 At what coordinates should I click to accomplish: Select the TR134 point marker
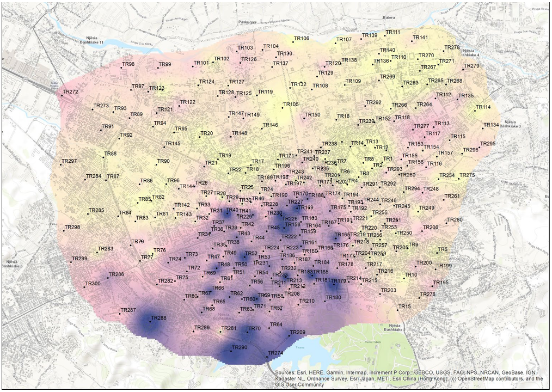tap(483, 128)
